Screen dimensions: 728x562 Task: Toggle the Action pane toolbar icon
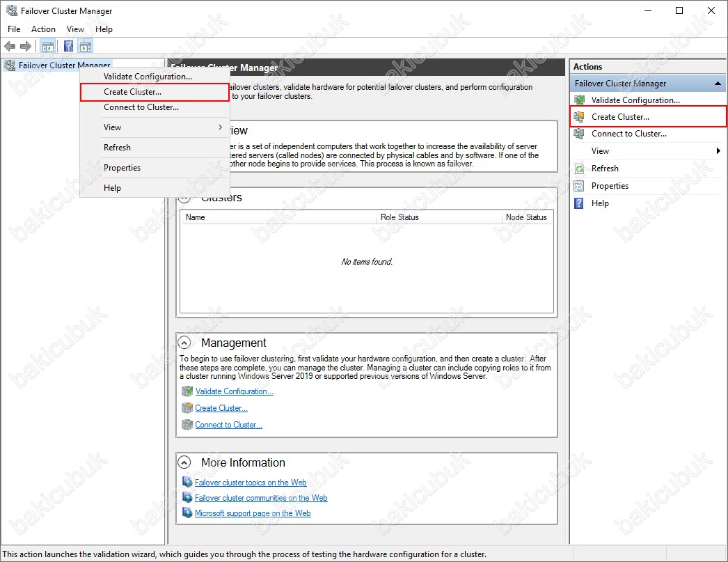tap(86, 46)
